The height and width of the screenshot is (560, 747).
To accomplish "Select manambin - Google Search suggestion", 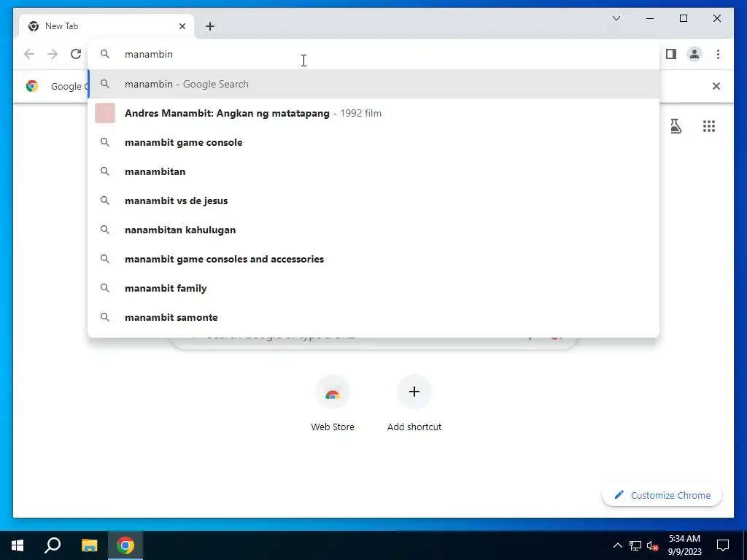I will 374,85.
